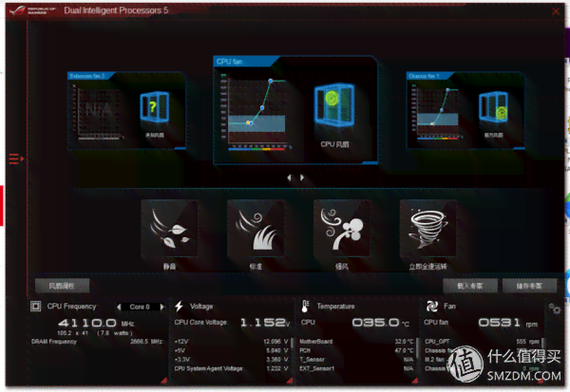Screen dimensions: 570x392
Task: Click the CPU fan blue case icon
Action: [x=334, y=106]
